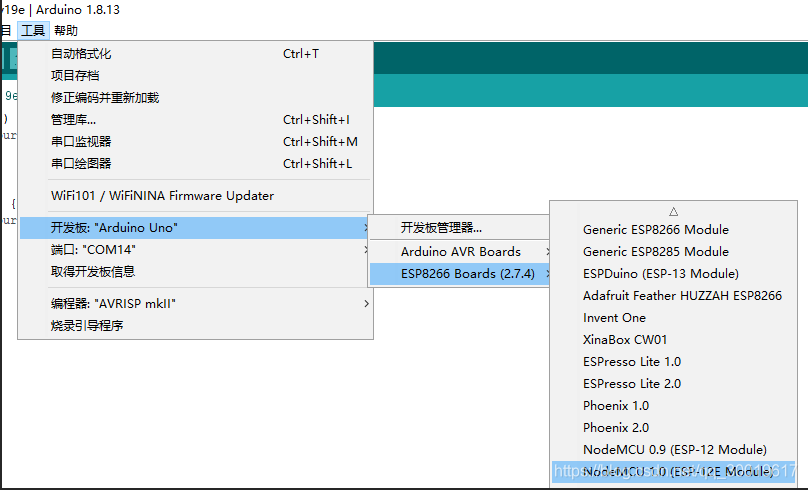The image size is (808, 490).
Task: Expand ESP8266 Boards (2.7.4) submenu
Action: [459, 274]
